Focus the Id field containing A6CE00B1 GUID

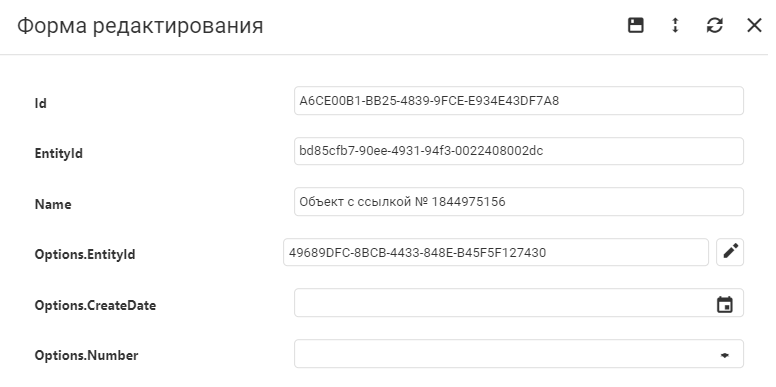coord(519,101)
